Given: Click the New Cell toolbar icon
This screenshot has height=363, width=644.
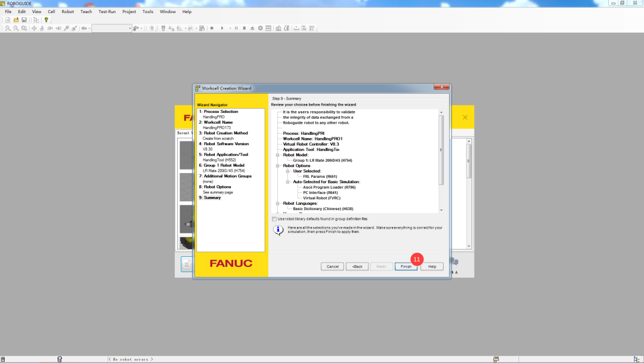Looking at the screenshot, I should pyautogui.click(x=8, y=20).
